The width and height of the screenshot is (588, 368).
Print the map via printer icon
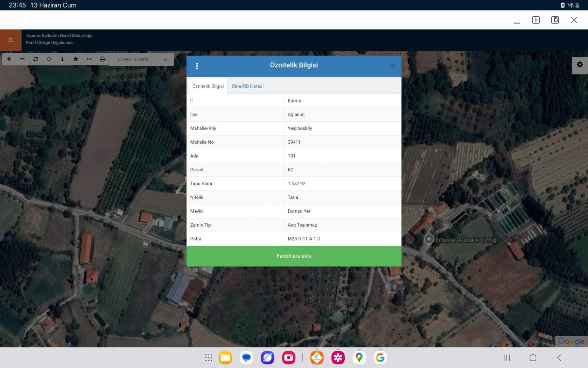click(102, 59)
